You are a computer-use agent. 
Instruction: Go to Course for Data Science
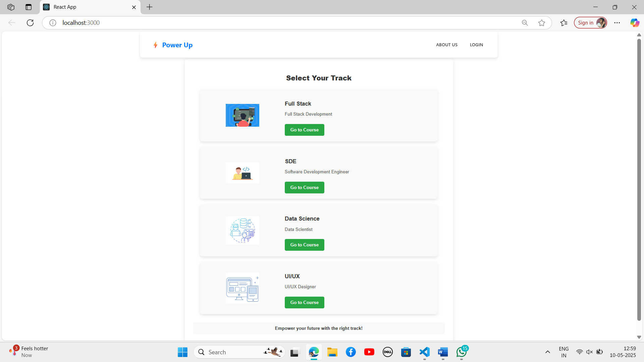(x=304, y=245)
